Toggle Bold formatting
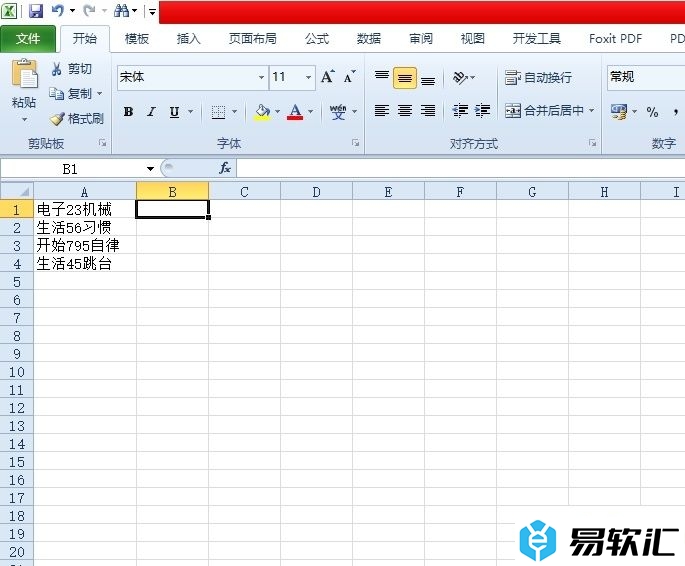The width and height of the screenshot is (685, 566). point(128,112)
